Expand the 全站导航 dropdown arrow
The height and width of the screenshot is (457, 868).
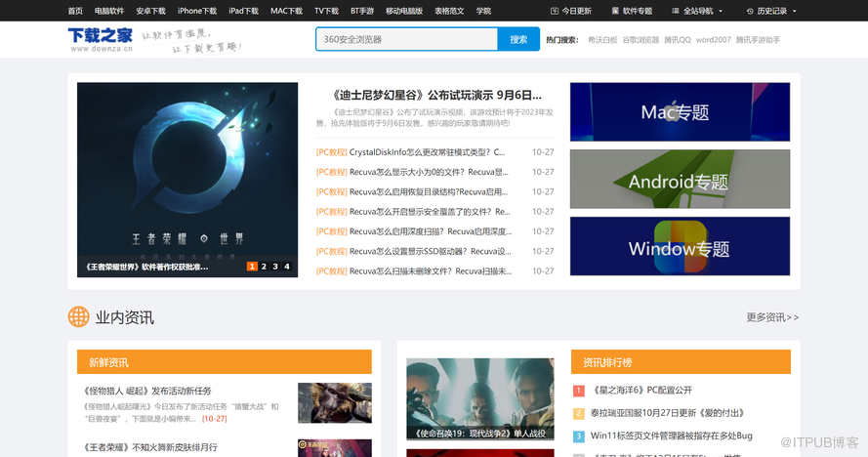pyautogui.click(x=721, y=11)
